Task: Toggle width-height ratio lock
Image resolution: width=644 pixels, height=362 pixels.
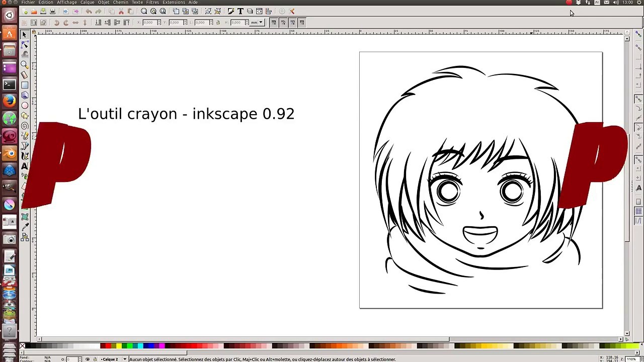Action: [x=218, y=22]
